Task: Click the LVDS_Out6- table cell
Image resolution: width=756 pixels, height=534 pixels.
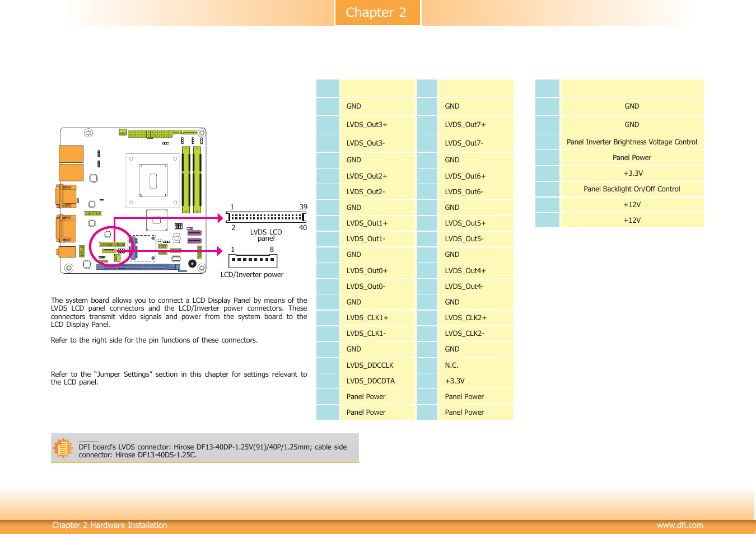Action: tap(476, 192)
